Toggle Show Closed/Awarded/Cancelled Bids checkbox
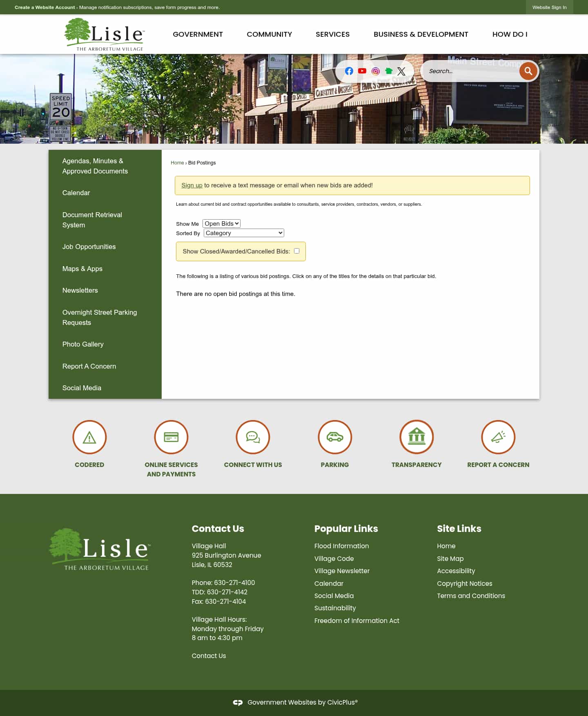The image size is (588, 716). (x=297, y=251)
